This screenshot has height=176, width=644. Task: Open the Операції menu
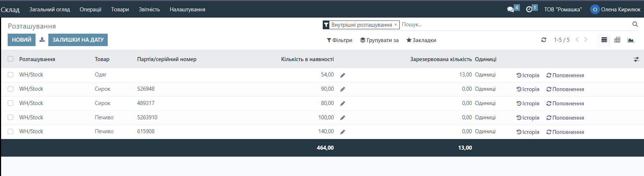(90, 10)
